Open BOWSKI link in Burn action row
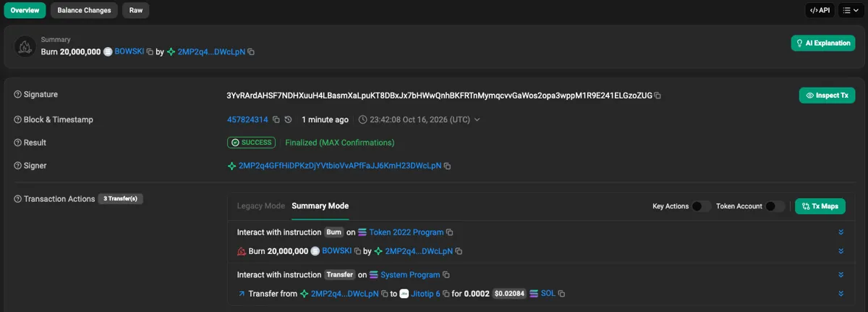This screenshot has height=312, width=868. click(x=337, y=251)
